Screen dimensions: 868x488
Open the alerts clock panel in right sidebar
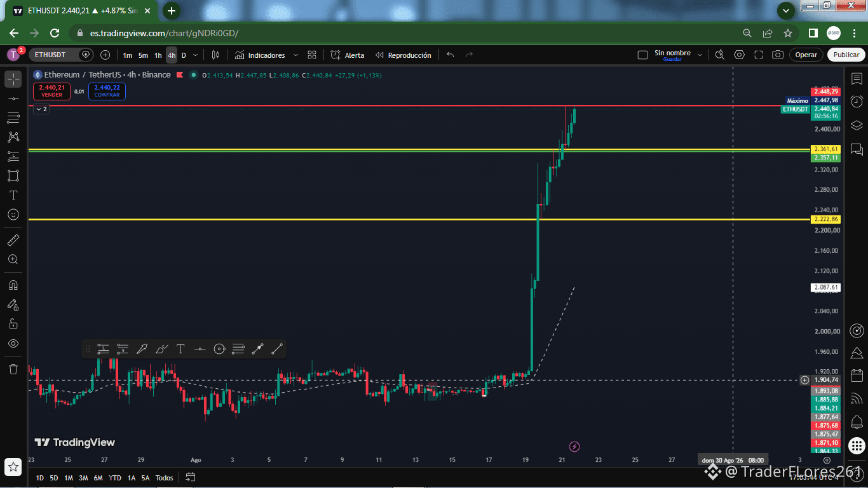click(857, 102)
